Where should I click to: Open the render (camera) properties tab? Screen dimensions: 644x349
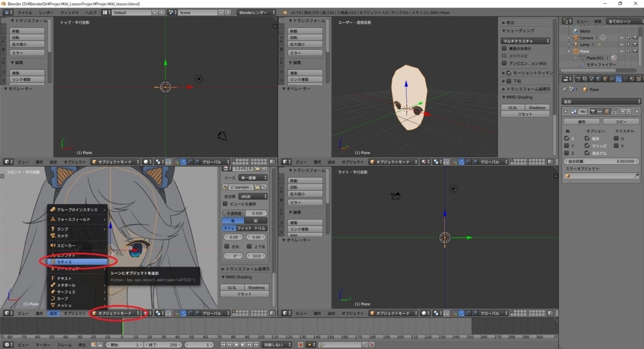click(x=579, y=79)
